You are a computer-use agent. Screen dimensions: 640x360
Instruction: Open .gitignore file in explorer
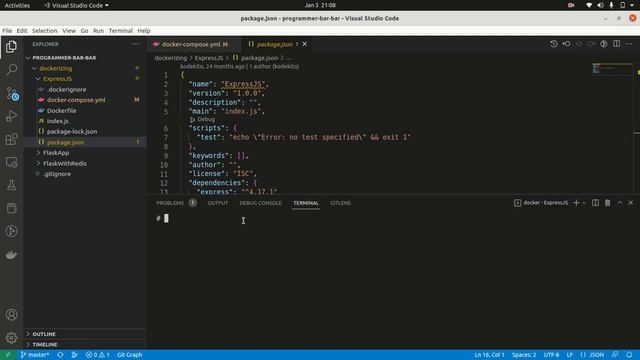57,174
